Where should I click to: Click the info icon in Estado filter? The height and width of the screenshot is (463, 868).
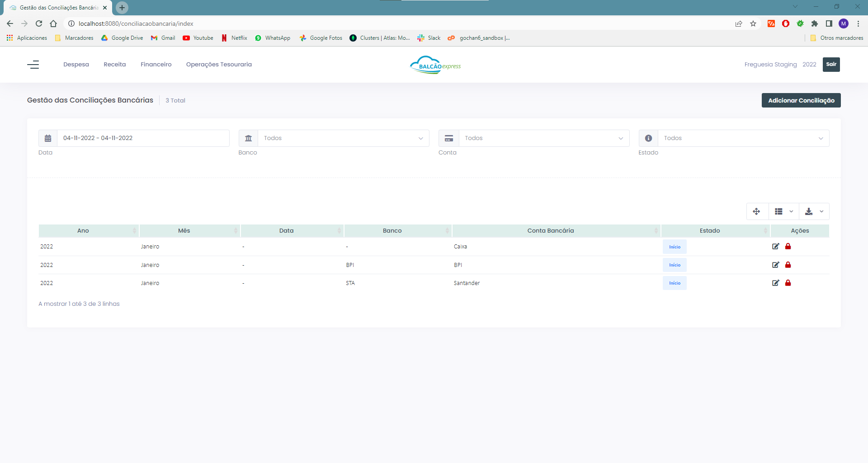point(648,138)
